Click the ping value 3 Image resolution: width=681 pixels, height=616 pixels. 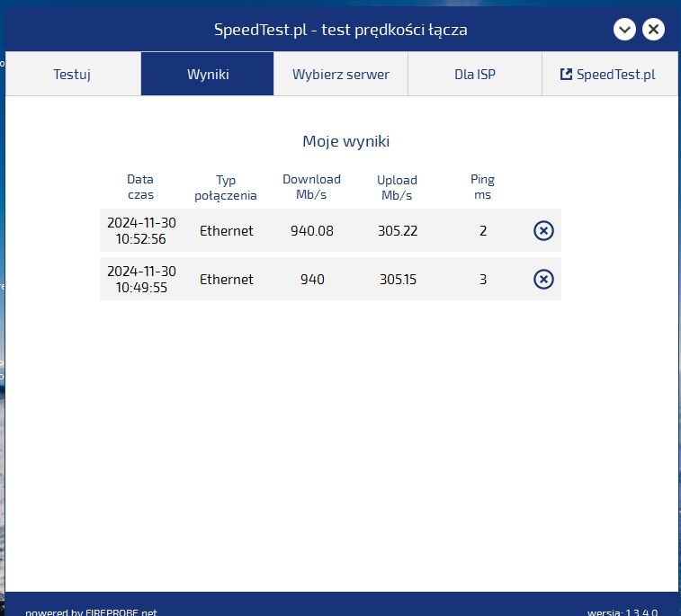pos(483,279)
